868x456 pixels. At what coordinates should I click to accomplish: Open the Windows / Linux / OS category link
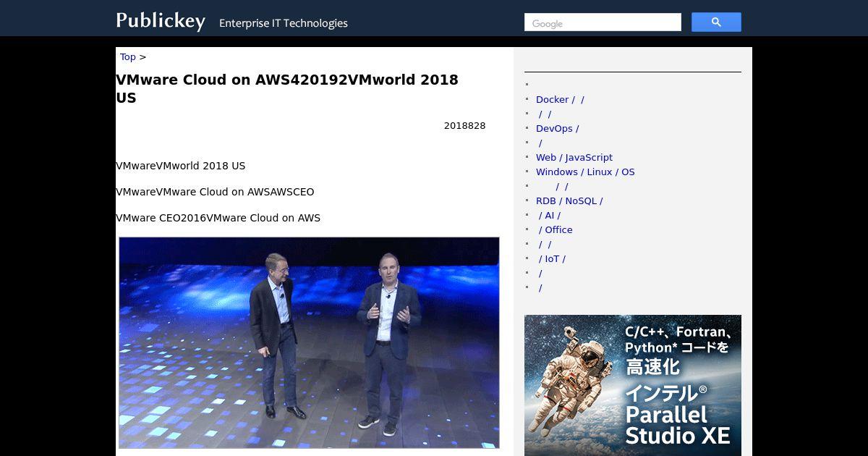tap(585, 172)
